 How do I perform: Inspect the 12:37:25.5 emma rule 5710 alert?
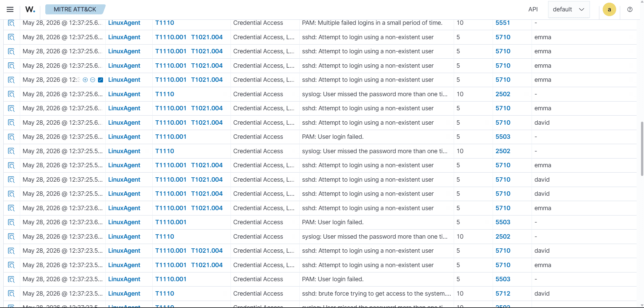click(11, 165)
